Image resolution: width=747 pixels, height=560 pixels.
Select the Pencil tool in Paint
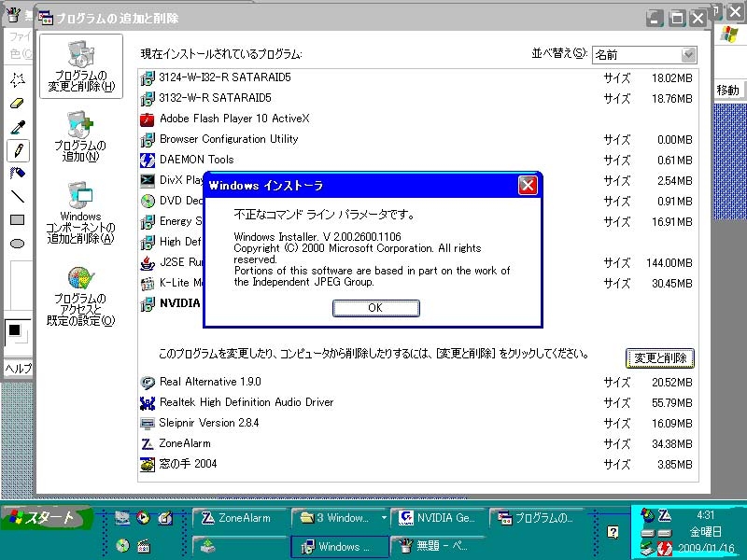click(18, 150)
